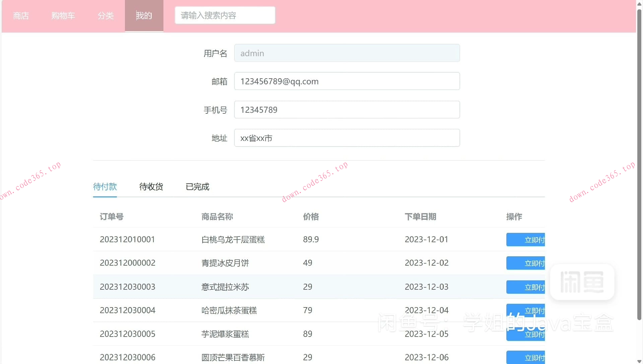The height and width of the screenshot is (364, 643).
Task: Select the 我的 profile tab
Action: (144, 15)
